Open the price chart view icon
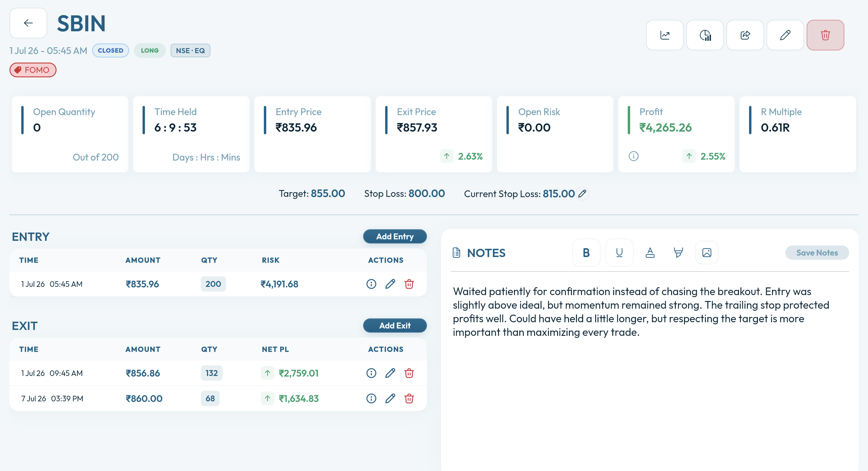 click(x=665, y=35)
